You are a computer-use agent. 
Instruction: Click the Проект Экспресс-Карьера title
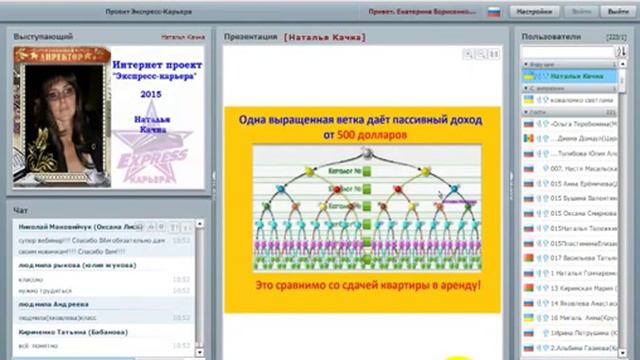[149, 12]
